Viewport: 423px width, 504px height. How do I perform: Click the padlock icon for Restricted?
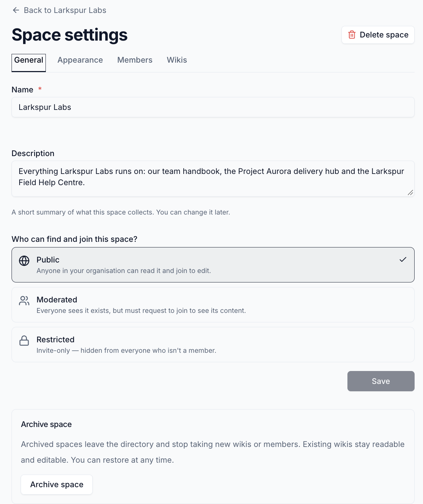(24, 341)
